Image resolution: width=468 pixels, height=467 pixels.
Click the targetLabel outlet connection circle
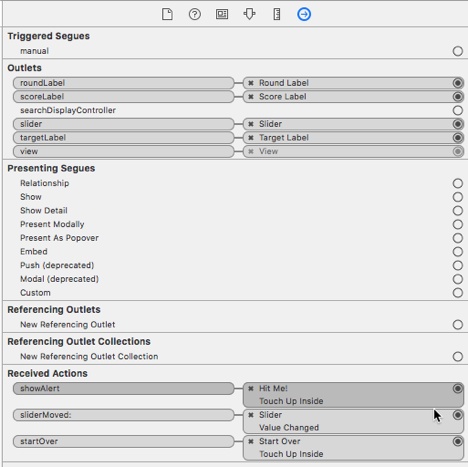click(458, 138)
